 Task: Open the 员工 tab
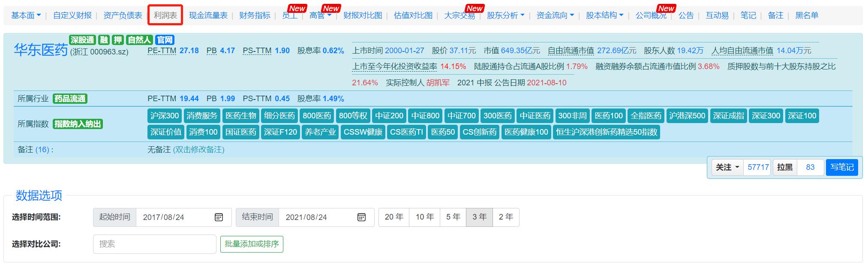coord(290,15)
